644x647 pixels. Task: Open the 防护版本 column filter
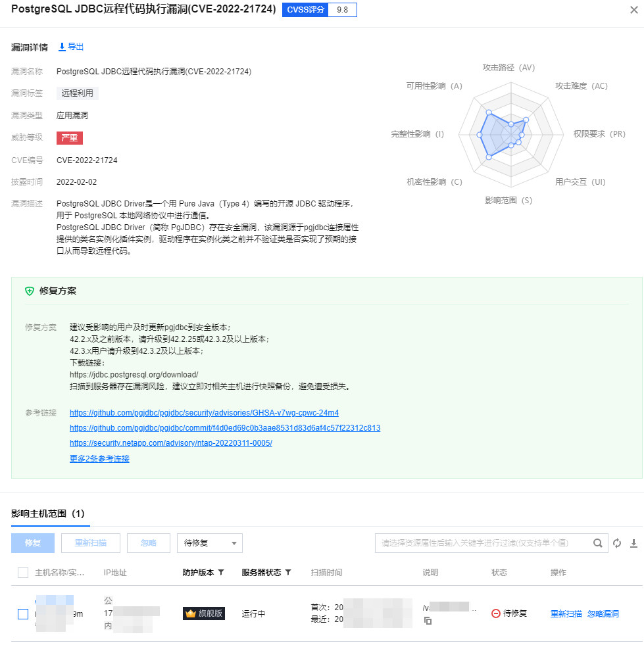point(221,572)
